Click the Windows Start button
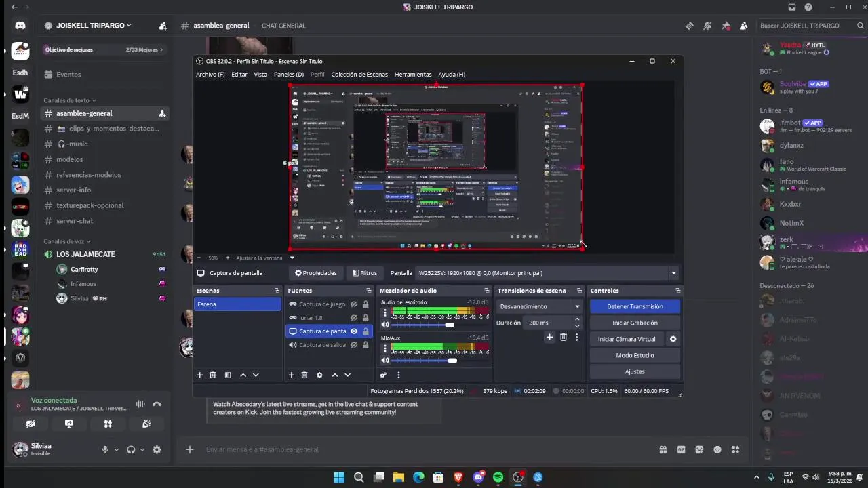Screen dimensions: 868x488 tap(338, 477)
